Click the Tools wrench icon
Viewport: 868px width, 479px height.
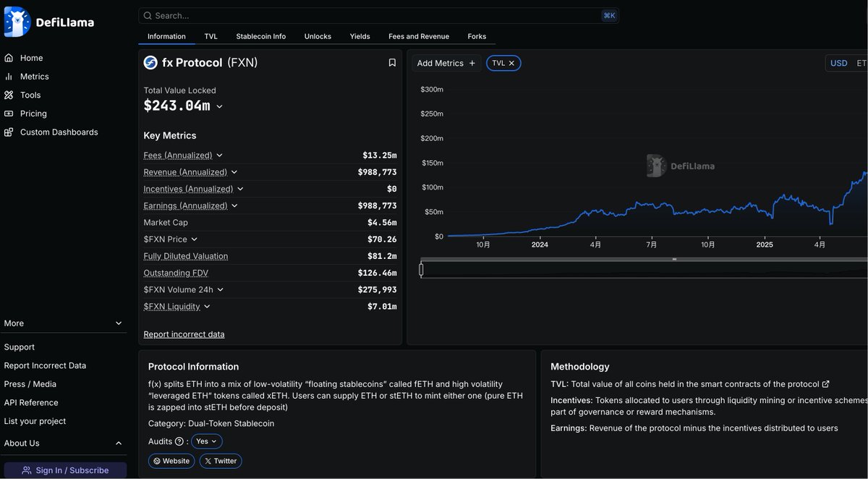pyautogui.click(x=9, y=95)
